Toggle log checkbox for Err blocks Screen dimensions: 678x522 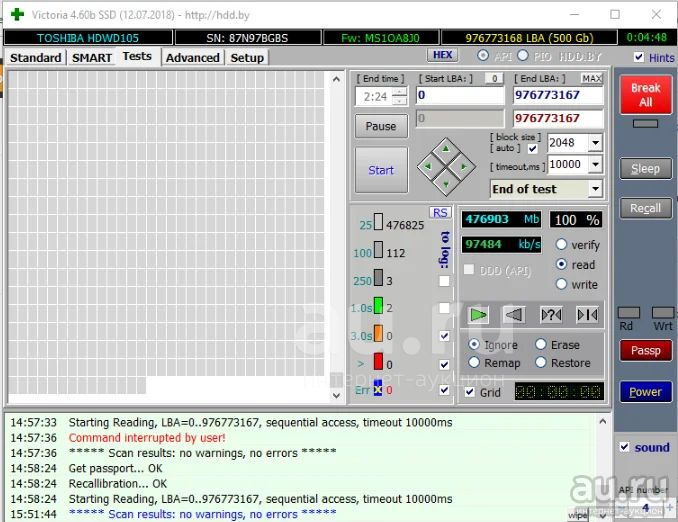coord(444,390)
